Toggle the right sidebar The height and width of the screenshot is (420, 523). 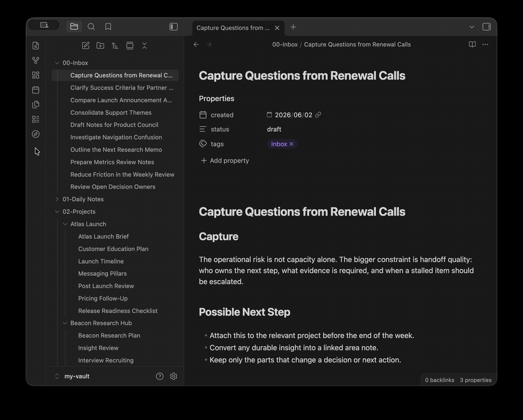pyautogui.click(x=486, y=27)
